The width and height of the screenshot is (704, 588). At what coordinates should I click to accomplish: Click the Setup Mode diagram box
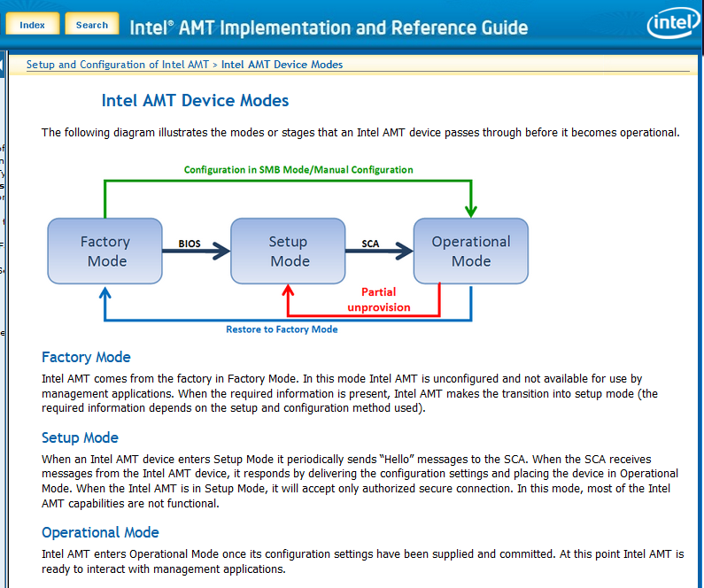(289, 251)
